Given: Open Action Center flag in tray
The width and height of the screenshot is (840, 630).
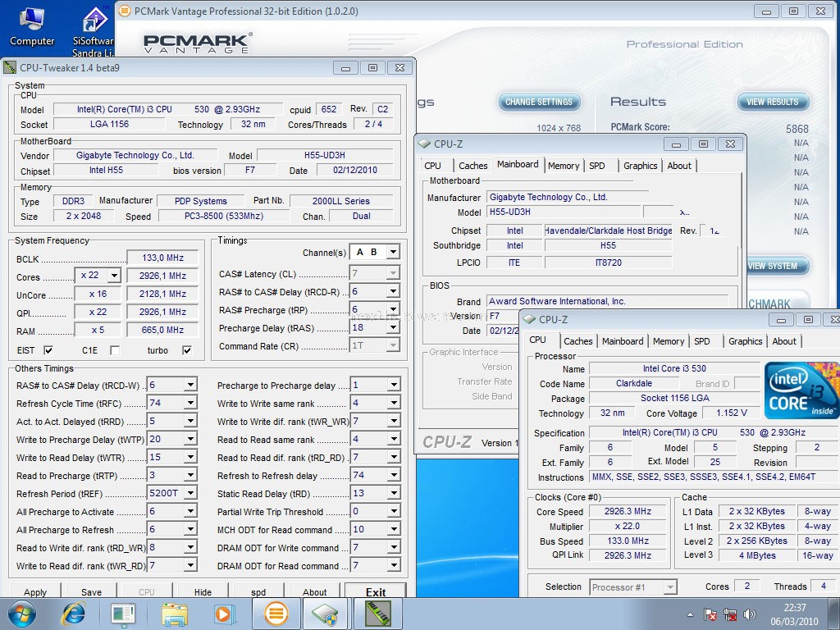Looking at the screenshot, I should (710, 614).
